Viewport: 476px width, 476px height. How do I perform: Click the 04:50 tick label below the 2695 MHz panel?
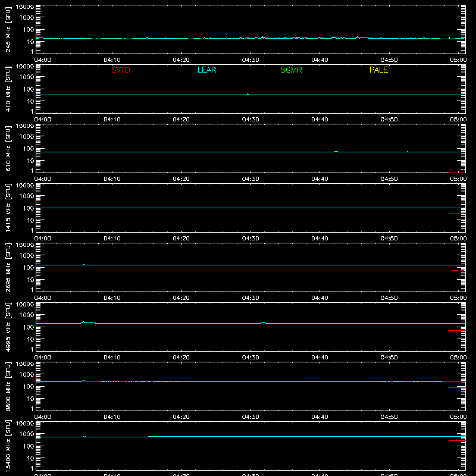click(389, 298)
